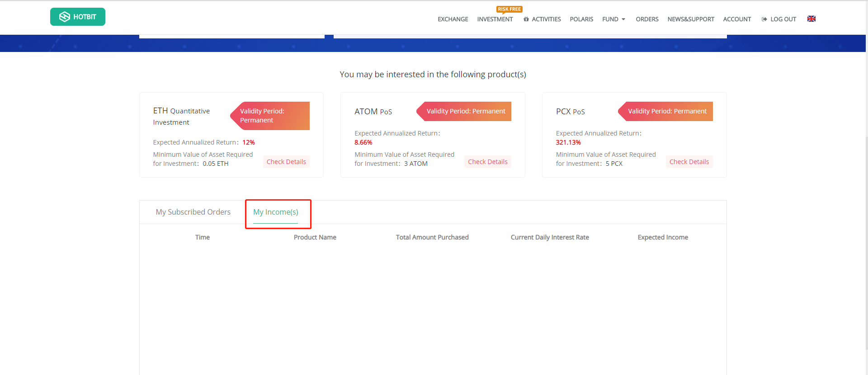This screenshot has width=868, height=375.
Task: Open the Polaris menu item
Action: pos(581,19)
